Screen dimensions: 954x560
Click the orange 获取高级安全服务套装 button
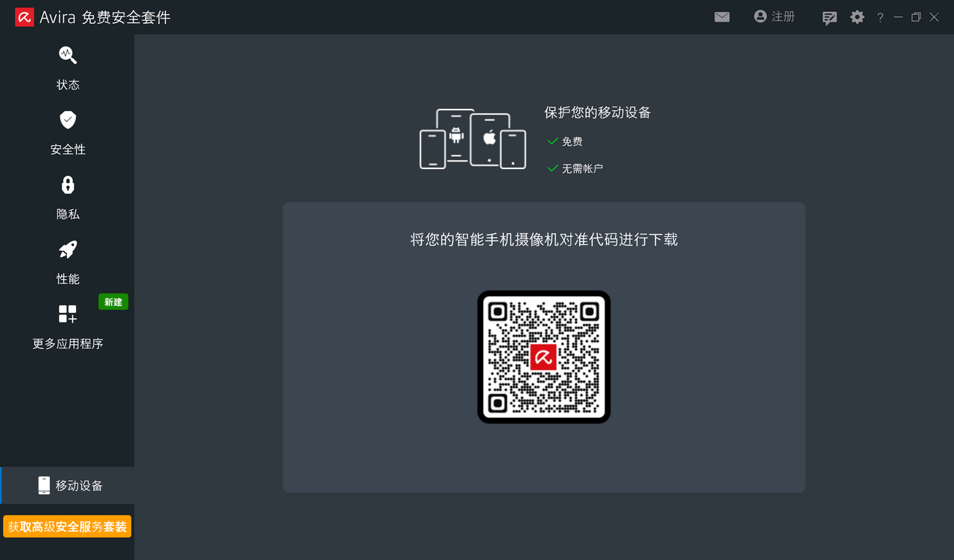[x=67, y=526]
